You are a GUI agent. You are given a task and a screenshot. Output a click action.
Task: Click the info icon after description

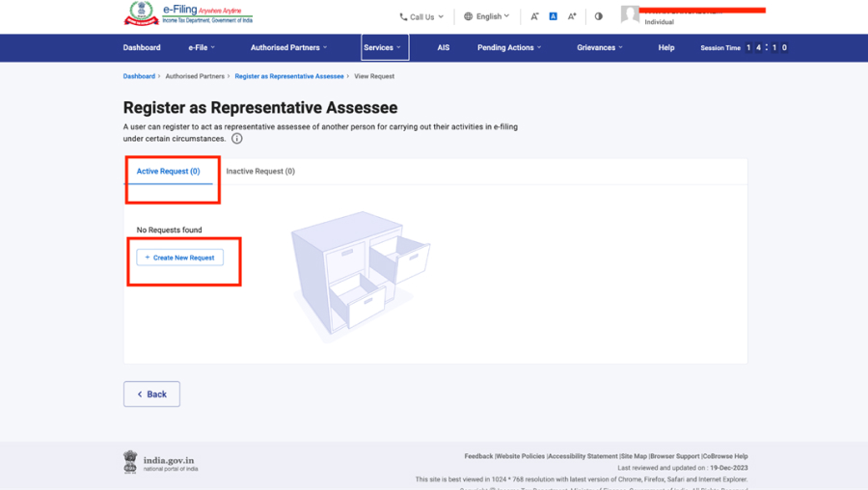click(x=237, y=139)
